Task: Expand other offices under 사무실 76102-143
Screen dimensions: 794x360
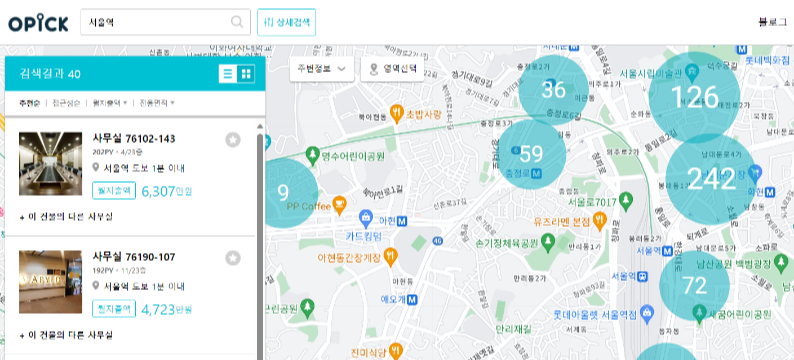Action: click(66, 217)
